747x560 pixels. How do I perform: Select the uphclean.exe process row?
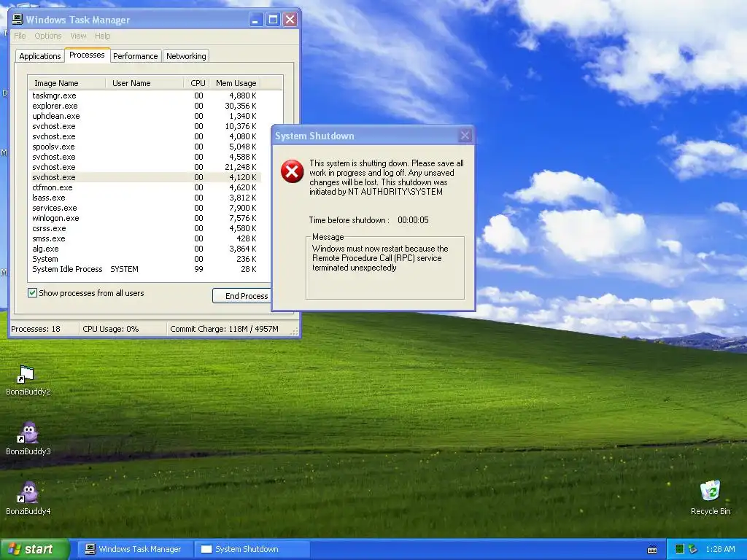(144, 116)
